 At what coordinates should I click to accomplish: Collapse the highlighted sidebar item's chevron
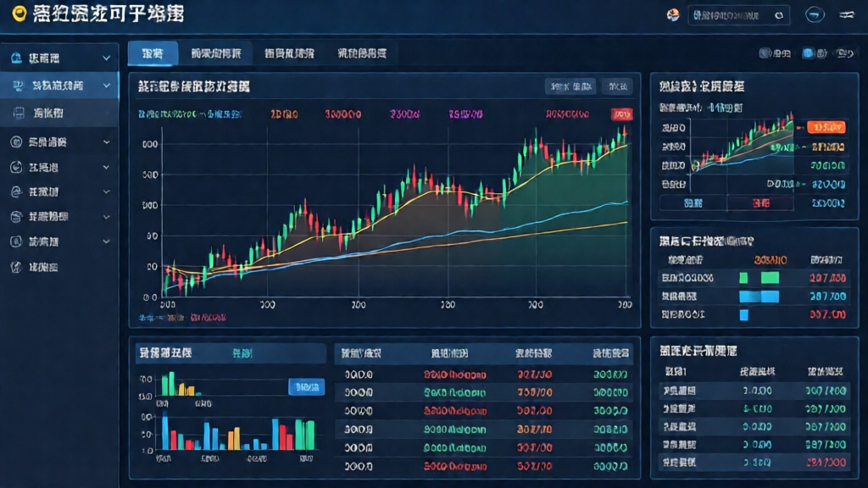pos(106,86)
